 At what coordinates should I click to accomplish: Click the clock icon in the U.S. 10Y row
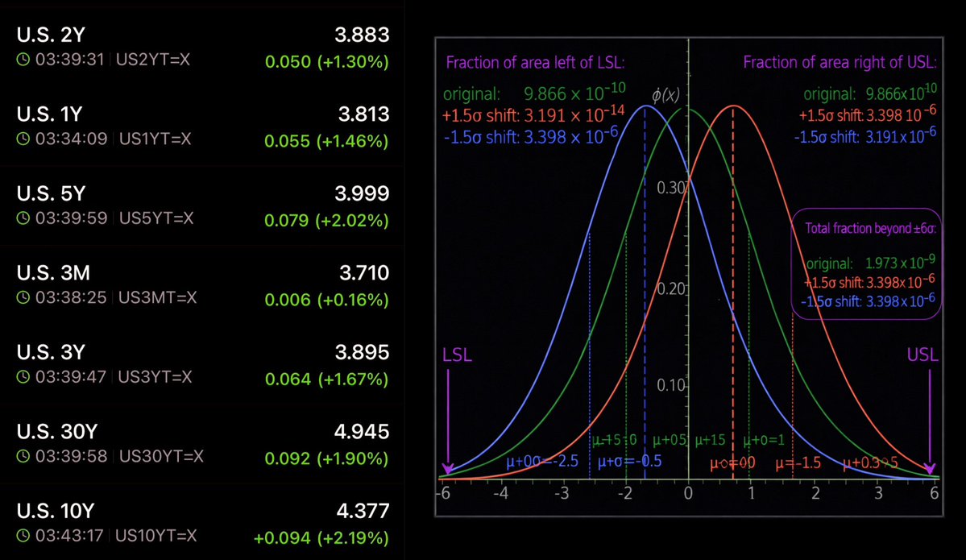tap(23, 536)
